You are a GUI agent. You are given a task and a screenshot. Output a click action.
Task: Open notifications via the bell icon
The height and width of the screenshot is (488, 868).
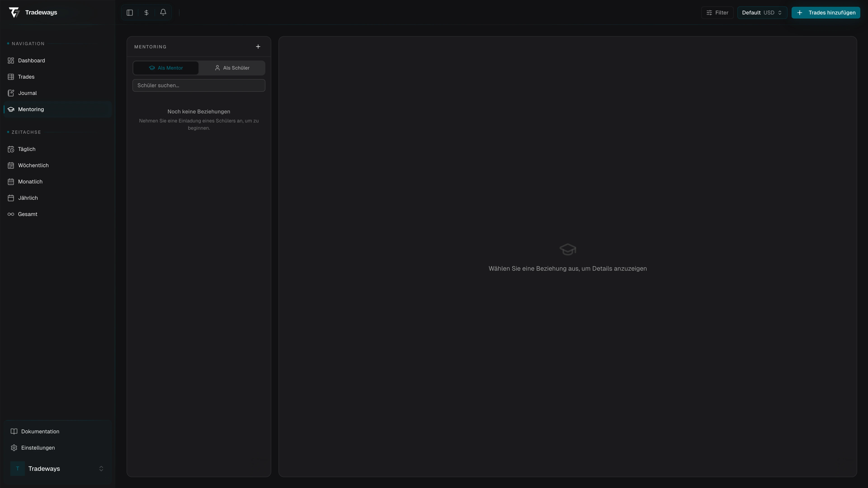point(163,12)
